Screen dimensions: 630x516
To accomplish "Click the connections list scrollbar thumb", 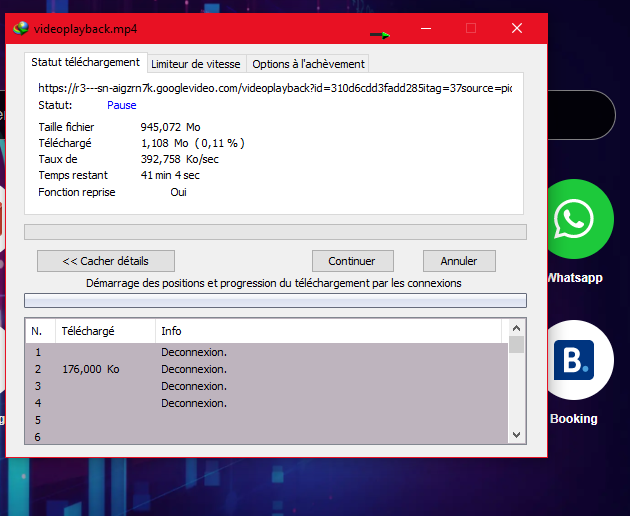I will coord(517,344).
